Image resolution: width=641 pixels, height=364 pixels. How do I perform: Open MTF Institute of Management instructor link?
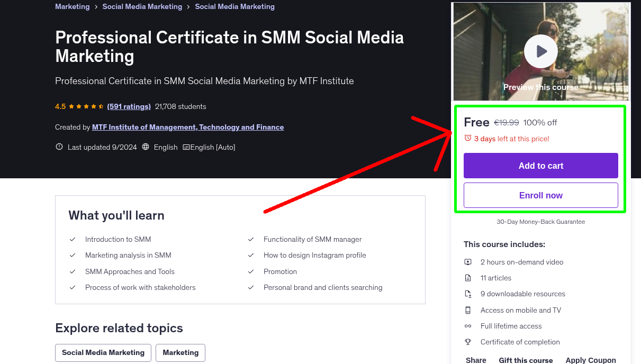point(188,127)
